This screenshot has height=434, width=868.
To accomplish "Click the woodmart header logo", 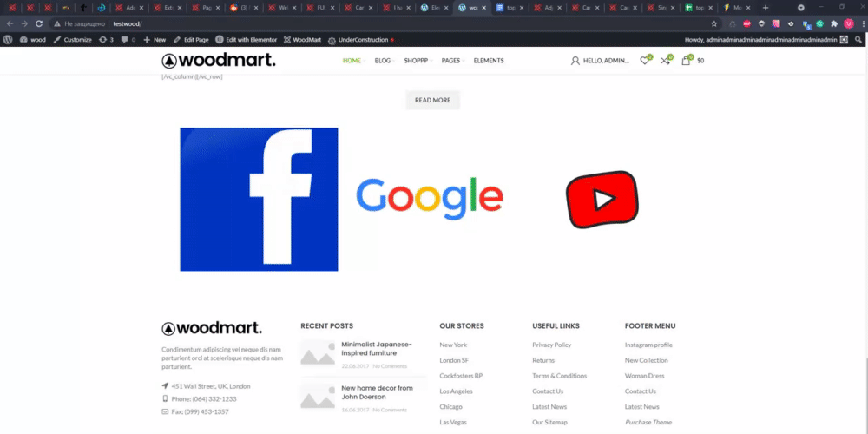I will coord(218,61).
